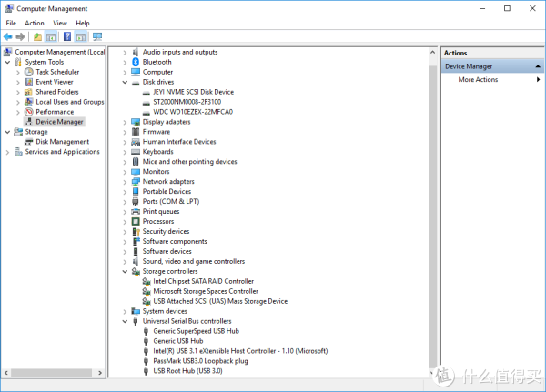
Task: Click the Mice and other pointing devices icon
Action: click(136, 162)
